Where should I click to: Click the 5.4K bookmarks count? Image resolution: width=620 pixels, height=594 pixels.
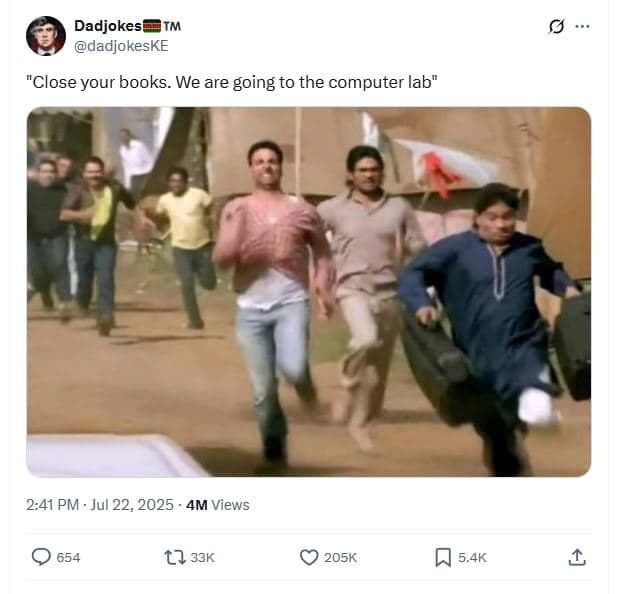pos(472,558)
